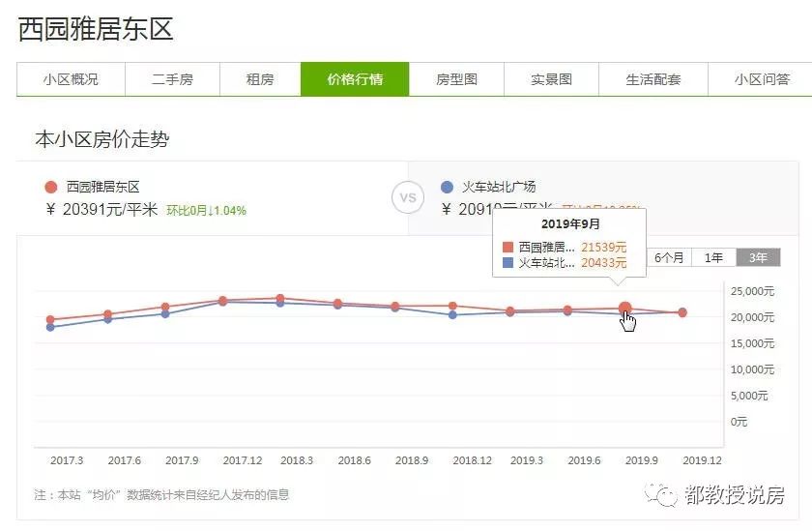Click 火车站北广场 legend label

[499, 187]
